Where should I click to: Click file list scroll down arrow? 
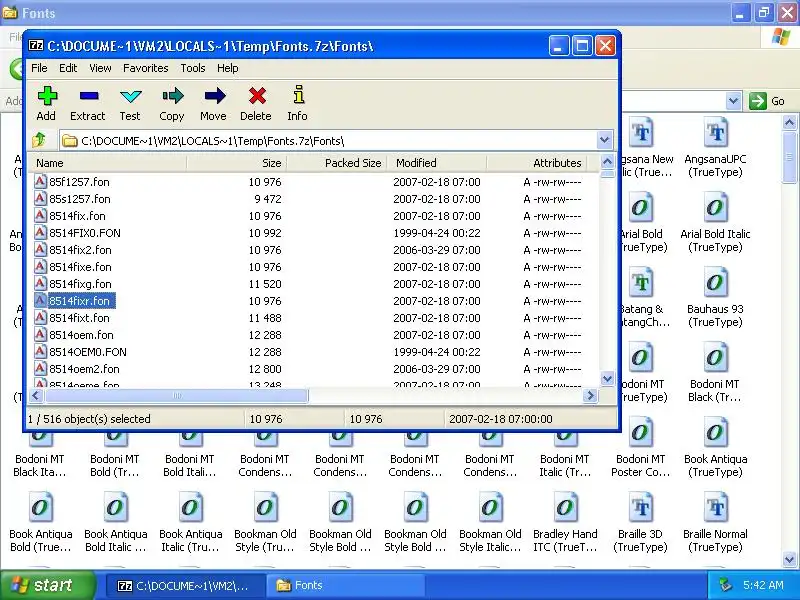[607, 379]
